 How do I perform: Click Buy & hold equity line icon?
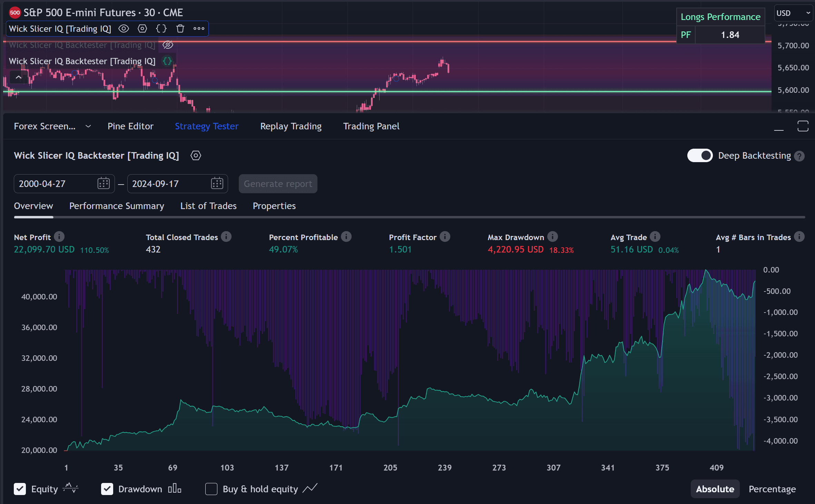[x=310, y=488]
